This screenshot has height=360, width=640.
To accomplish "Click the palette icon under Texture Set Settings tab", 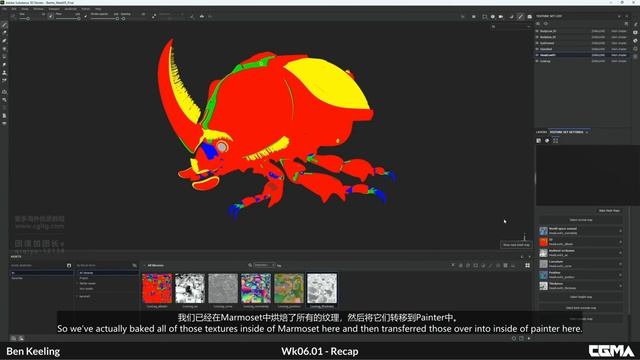I will click(x=547, y=140).
